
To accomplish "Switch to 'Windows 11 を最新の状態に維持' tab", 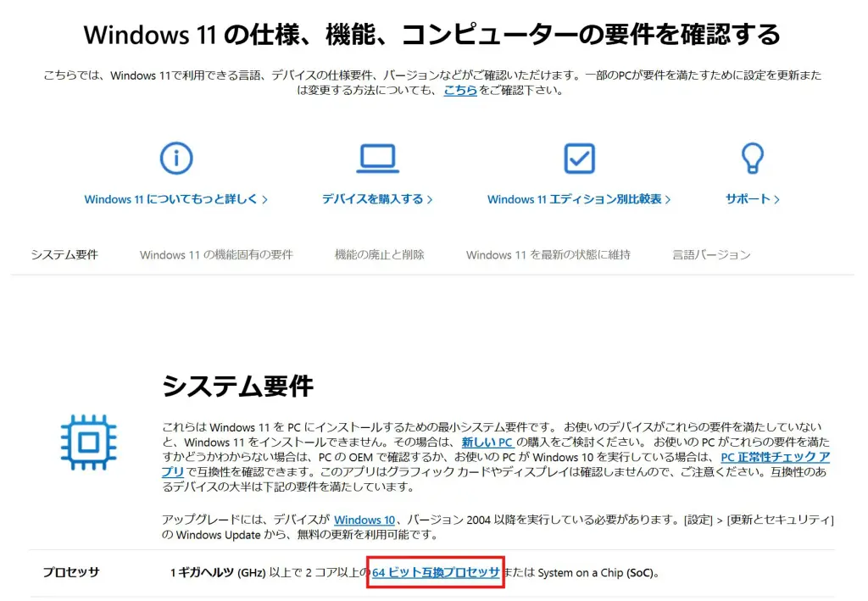I will (548, 254).
